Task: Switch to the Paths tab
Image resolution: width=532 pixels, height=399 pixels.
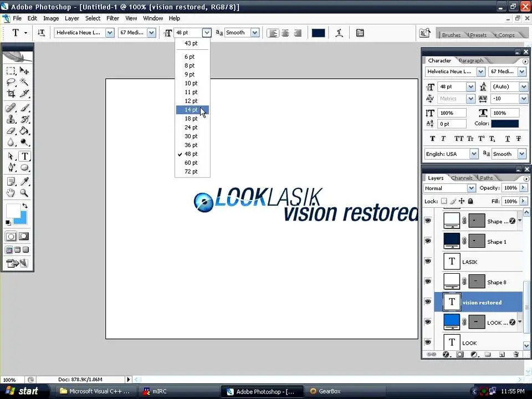Action: 486,178
